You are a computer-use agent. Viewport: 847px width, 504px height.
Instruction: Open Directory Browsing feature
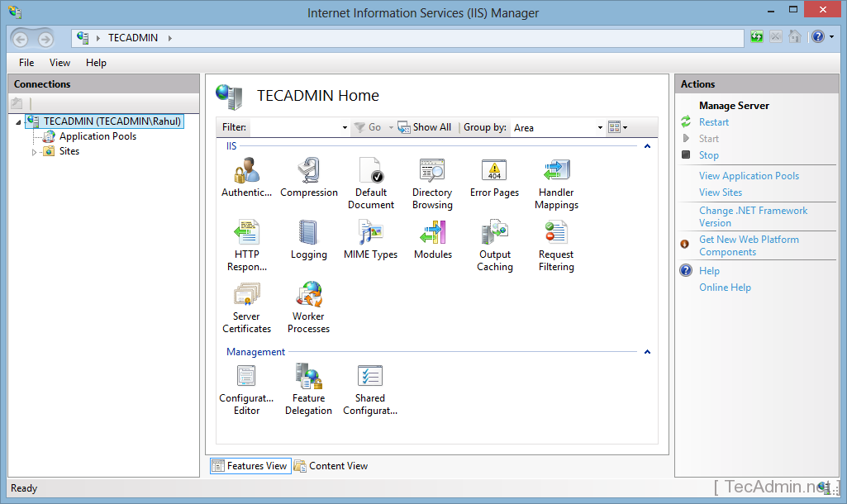point(432,183)
